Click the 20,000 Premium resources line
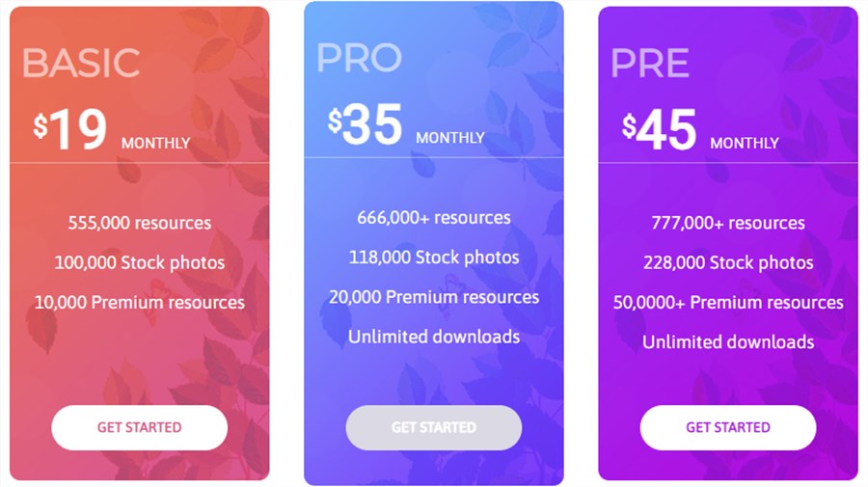 pos(433,297)
